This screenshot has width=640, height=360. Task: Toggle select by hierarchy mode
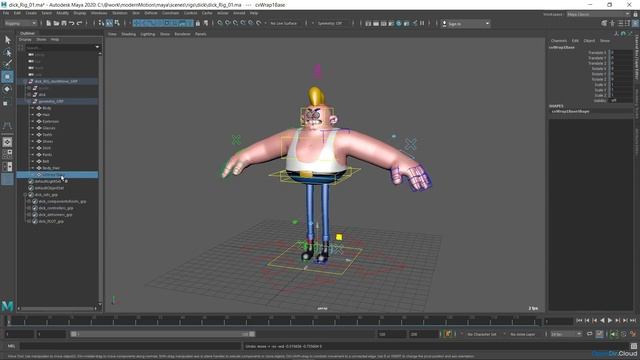[x=101, y=23]
